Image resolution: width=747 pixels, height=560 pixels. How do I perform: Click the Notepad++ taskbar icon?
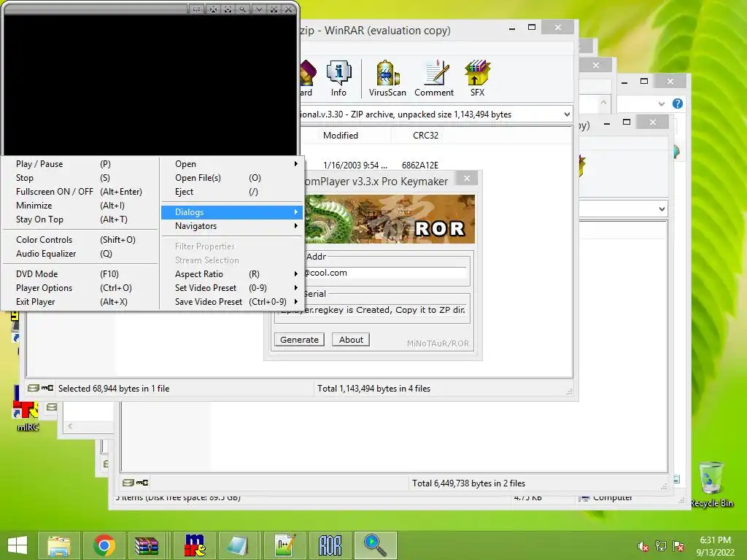[285, 545]
